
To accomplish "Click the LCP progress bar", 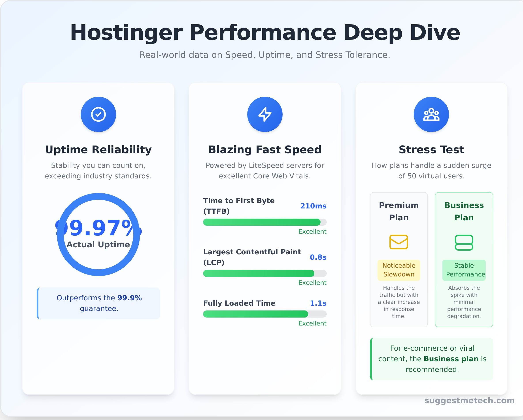I will tap(265, 273).
